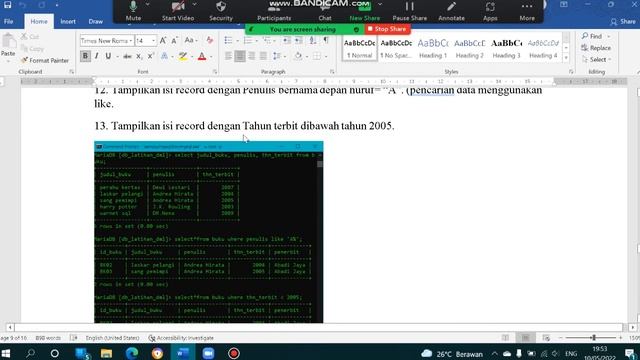Open Zoom Annotate tools
This screenshot has width=640, height=360.
[x=451, y=11]
